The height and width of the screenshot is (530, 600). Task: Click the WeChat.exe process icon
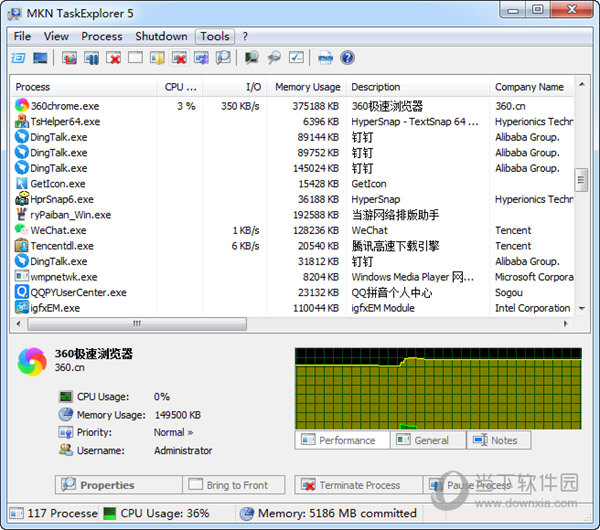(x=22, y=230)
